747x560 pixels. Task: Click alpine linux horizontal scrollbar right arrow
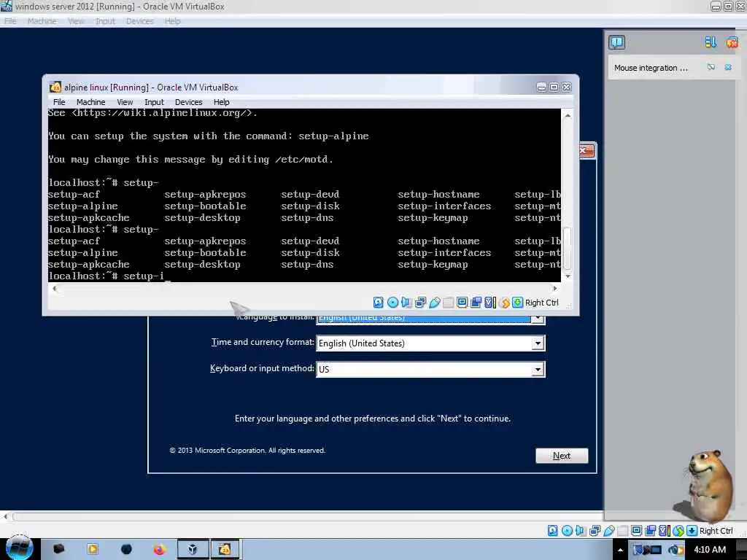(x=554, y=288)
